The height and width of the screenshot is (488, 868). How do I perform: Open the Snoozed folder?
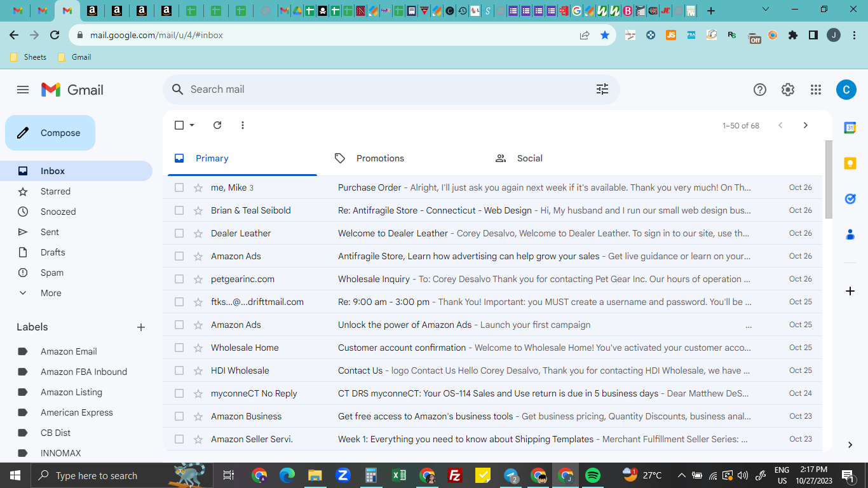click(x=76, y=212)
